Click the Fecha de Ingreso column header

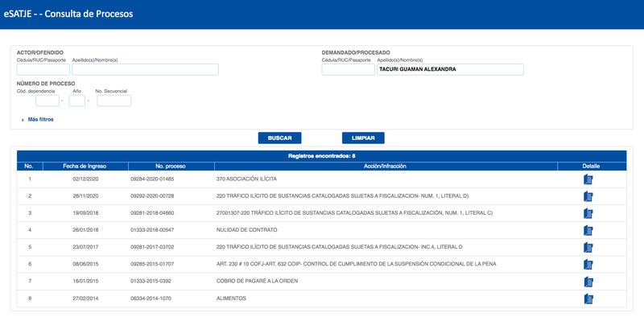[x=85, y=167]
